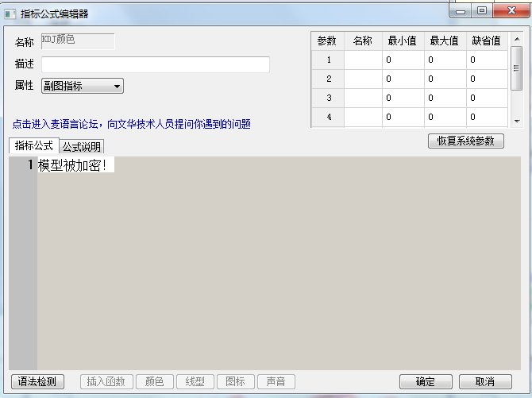532x398 pixels.
Task: Click the 线型 button
Action: (195, 381)
